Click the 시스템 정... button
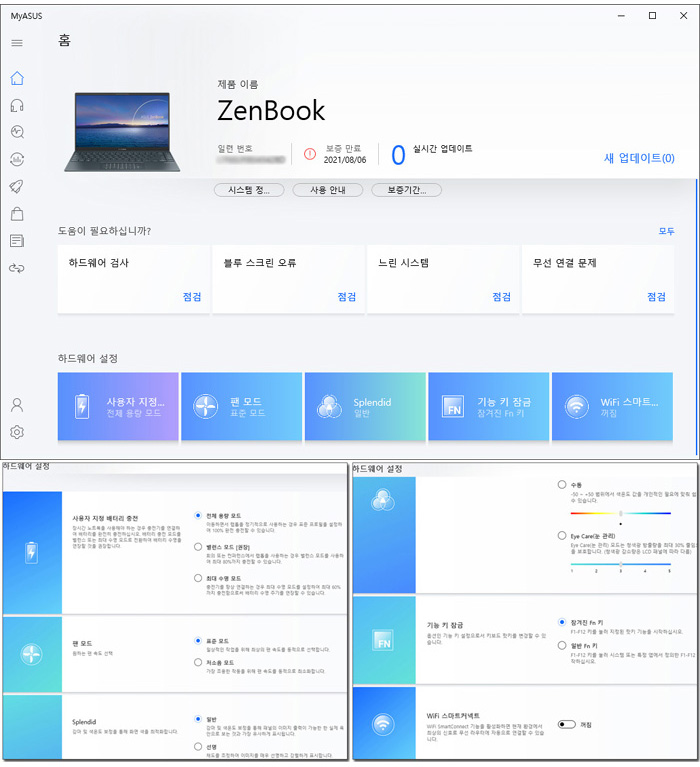700x767 pixels. [249, 190]
